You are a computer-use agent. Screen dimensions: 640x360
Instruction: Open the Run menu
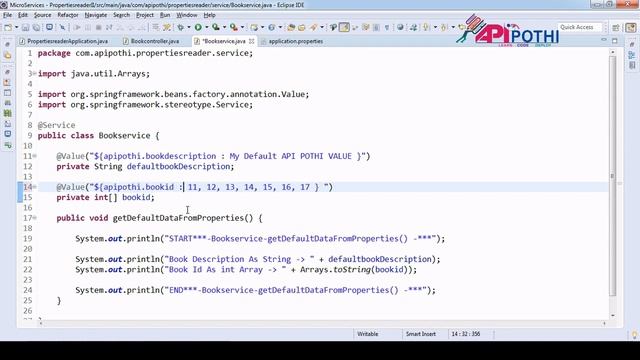[x=165, y=15]
